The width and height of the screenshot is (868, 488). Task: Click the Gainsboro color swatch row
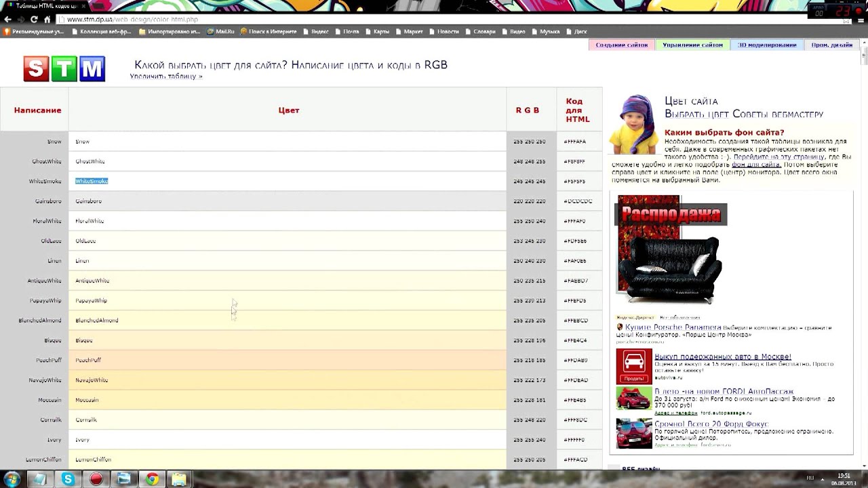click(288, 201)
